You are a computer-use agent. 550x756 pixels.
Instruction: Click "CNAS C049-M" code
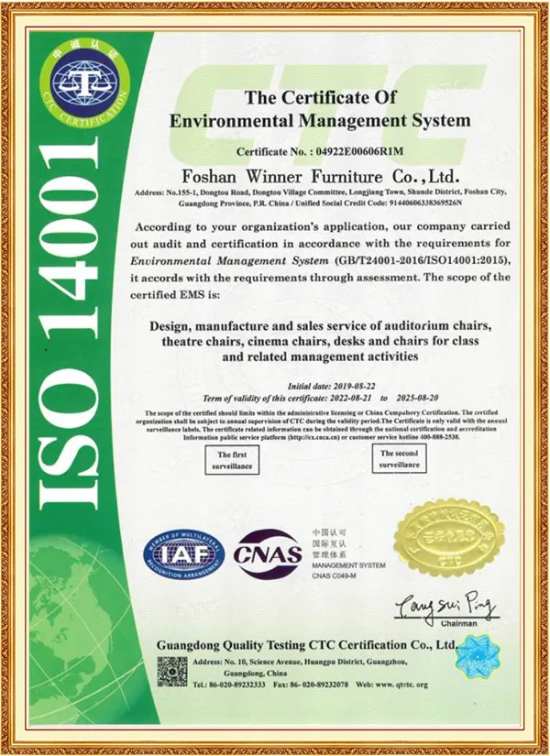[x=334, y=575]
